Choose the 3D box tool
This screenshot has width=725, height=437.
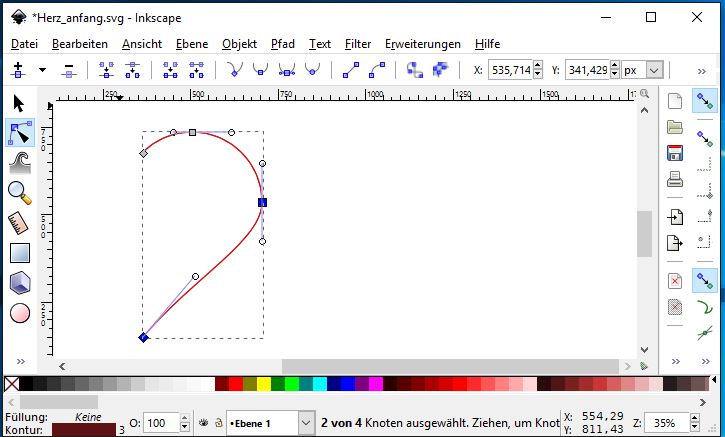pyautogui.click(x=19, y=283)
